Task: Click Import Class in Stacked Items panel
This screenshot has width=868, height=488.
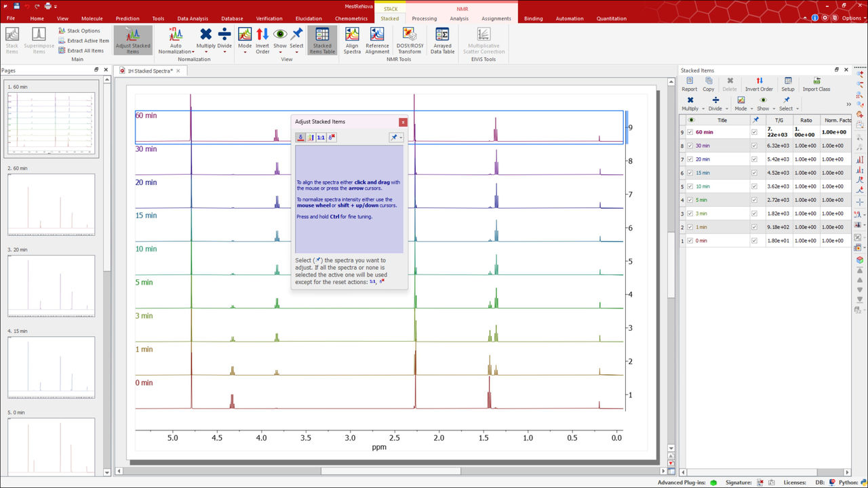Action: point(816,84)
